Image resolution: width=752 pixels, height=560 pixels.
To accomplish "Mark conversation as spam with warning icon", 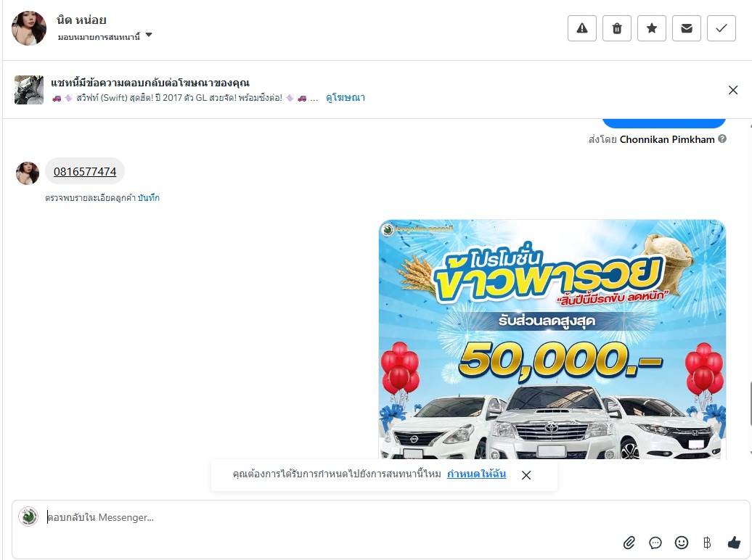I will coord(581,28).
